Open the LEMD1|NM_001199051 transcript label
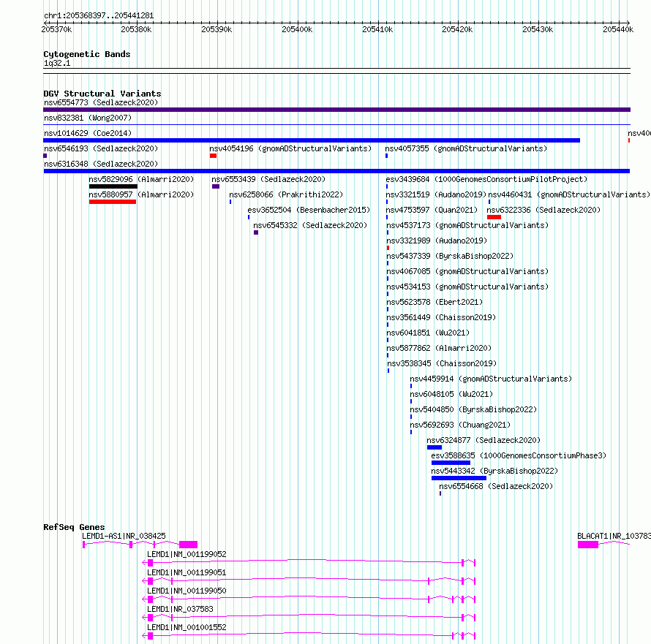 [187, 572]
